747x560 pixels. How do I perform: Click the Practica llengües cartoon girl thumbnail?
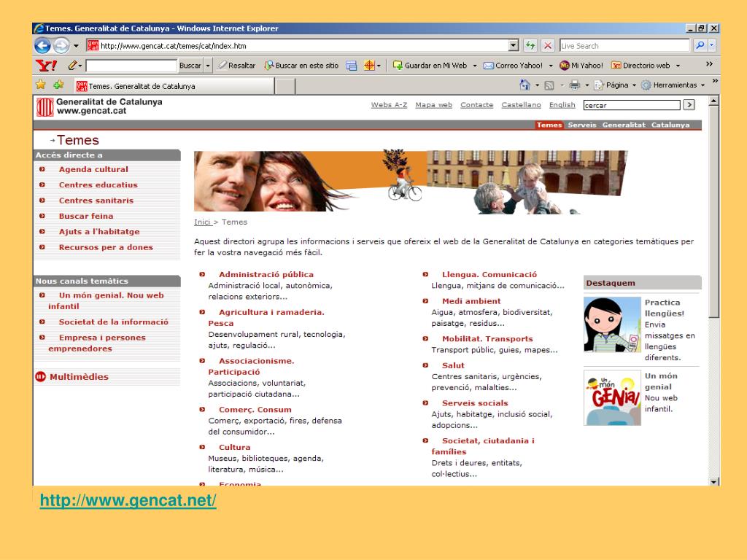coord(612,324)
